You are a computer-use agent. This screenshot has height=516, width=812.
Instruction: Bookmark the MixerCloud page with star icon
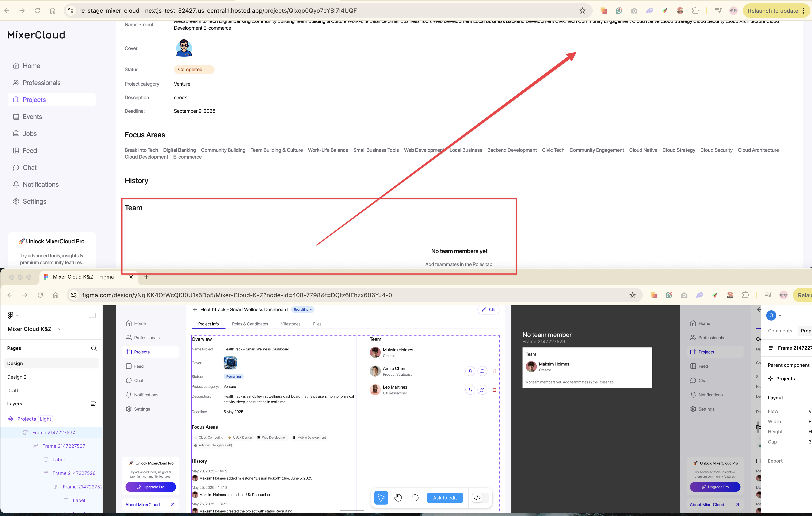click(582, 11)
